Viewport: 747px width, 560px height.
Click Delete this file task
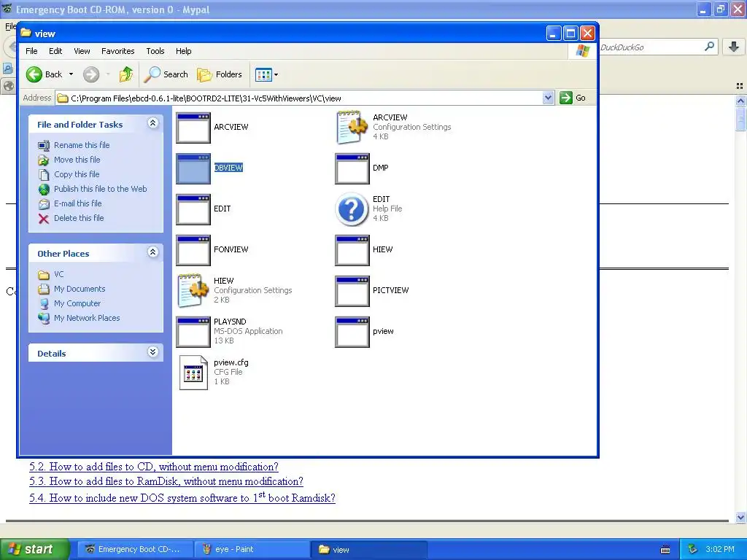point(79,217)
